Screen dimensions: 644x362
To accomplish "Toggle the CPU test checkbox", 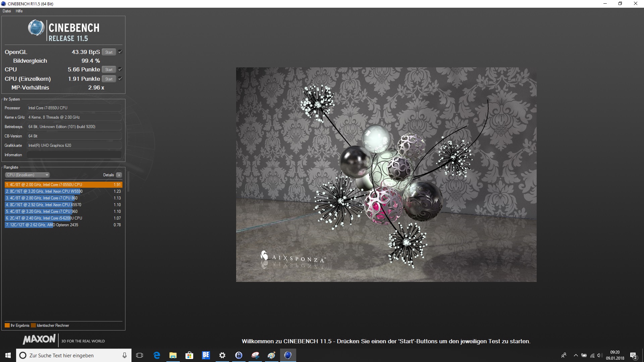I will click(120, 69).
